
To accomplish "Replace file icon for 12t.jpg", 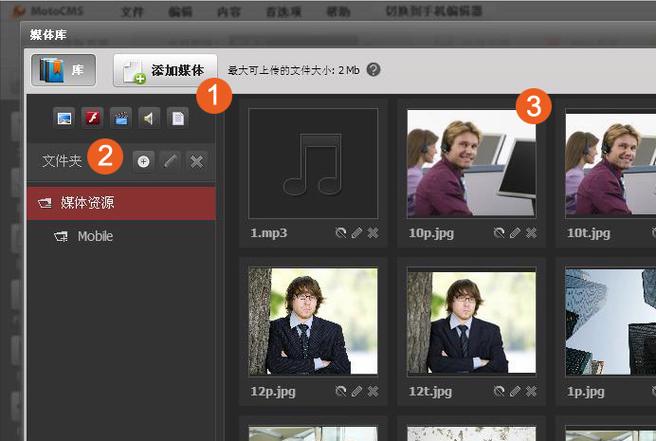I will (x=499, y=391).
